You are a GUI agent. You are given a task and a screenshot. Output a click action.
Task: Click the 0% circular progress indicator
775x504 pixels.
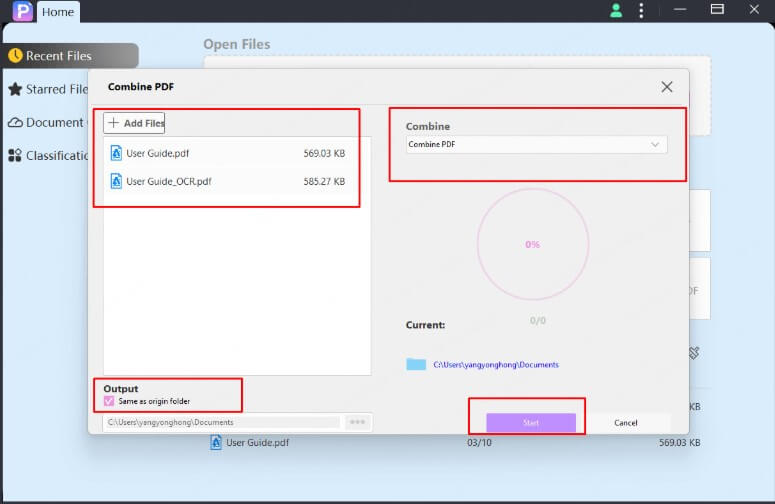click(533, 244)
